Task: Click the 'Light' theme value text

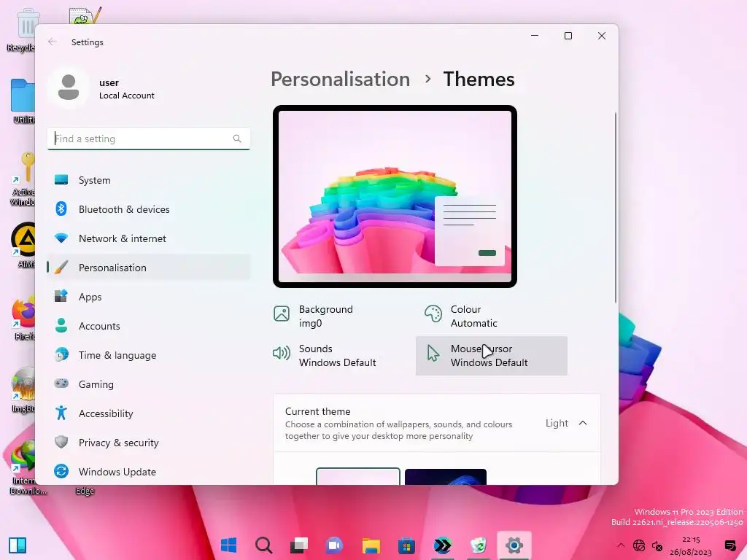Action: (x=557, y=423)
